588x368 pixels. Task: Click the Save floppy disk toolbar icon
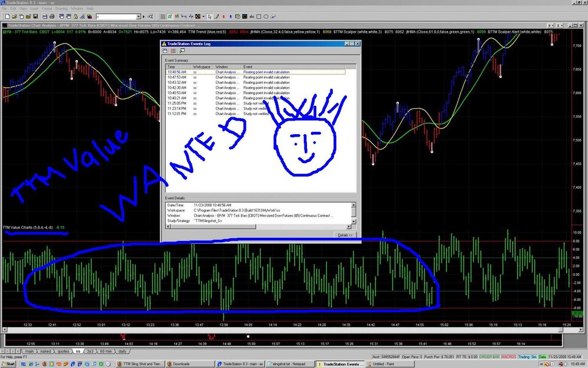coord(36,16)
